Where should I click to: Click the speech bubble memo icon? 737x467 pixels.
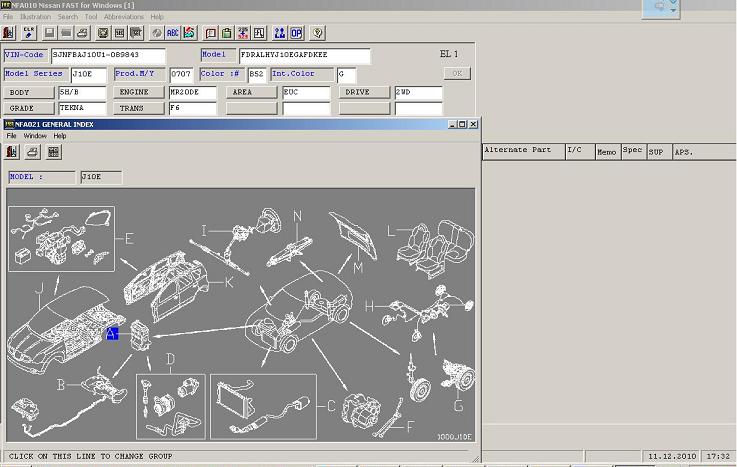[x=211, y=33]
